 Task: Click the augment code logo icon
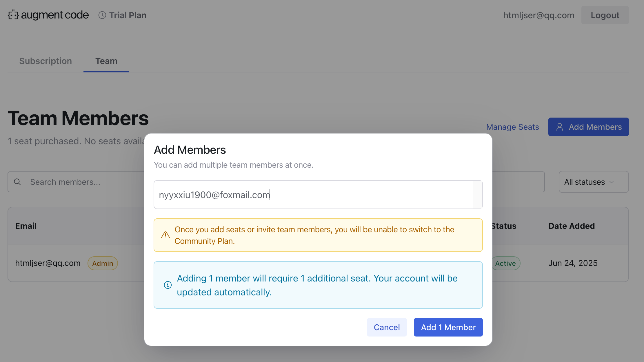(13, 15)
